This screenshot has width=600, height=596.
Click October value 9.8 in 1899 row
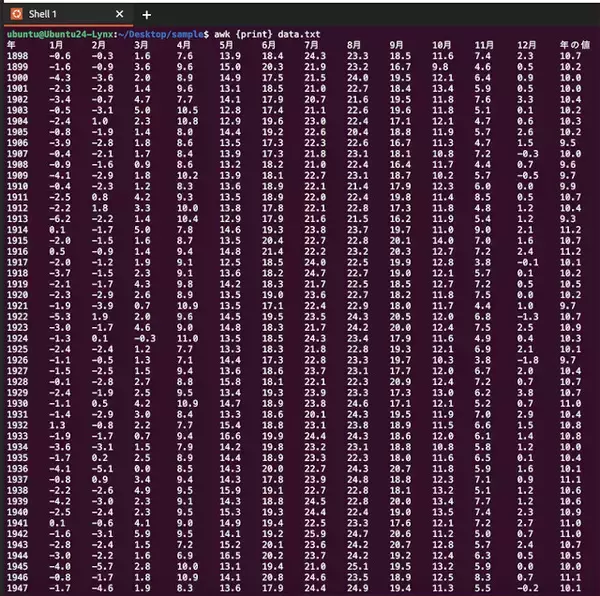[440, 67]
